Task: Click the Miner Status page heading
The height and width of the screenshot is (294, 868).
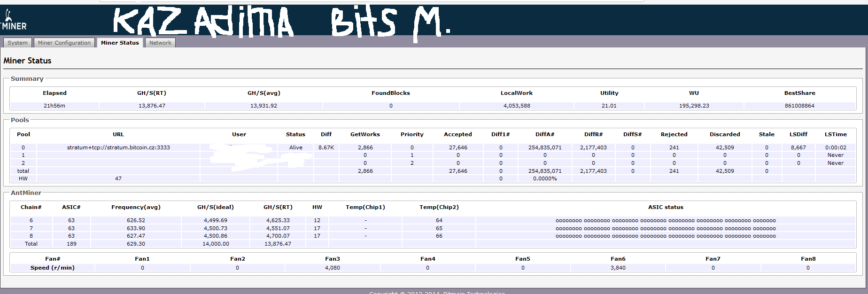Action: tap(27, 61)
